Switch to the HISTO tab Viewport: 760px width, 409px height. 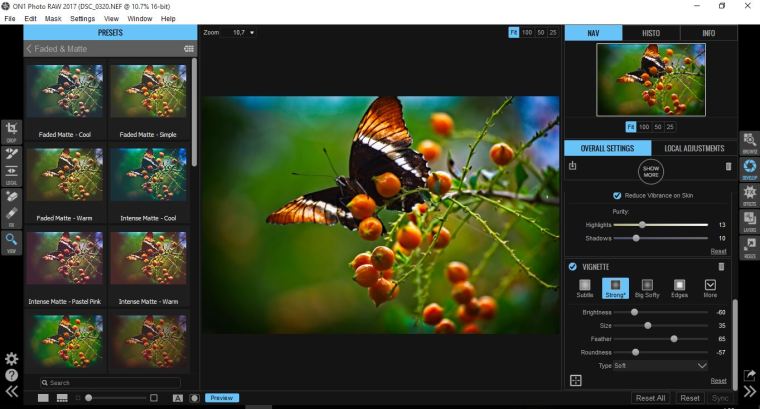click(x=651, y=33)
